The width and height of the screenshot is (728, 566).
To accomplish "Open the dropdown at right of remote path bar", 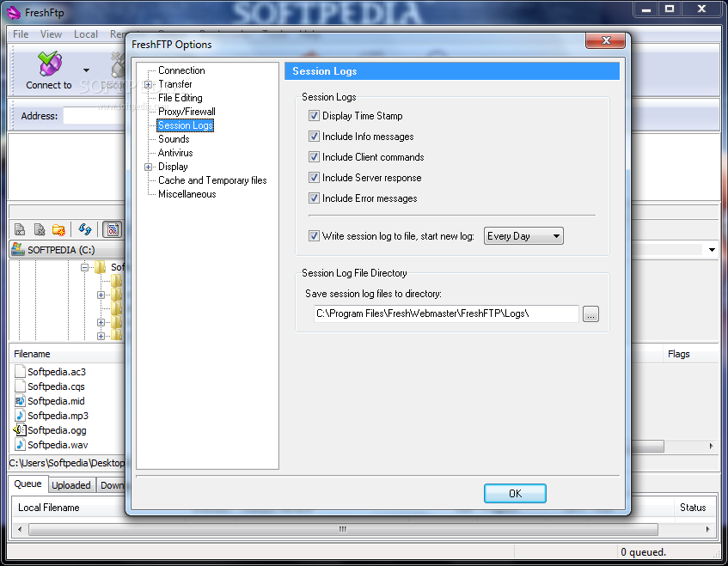I will coord(712,250).
